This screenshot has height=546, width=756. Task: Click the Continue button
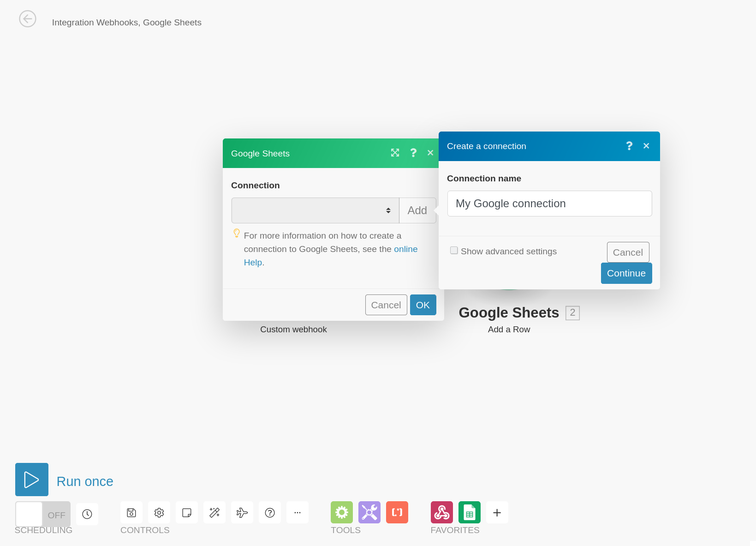pos(626,273)
